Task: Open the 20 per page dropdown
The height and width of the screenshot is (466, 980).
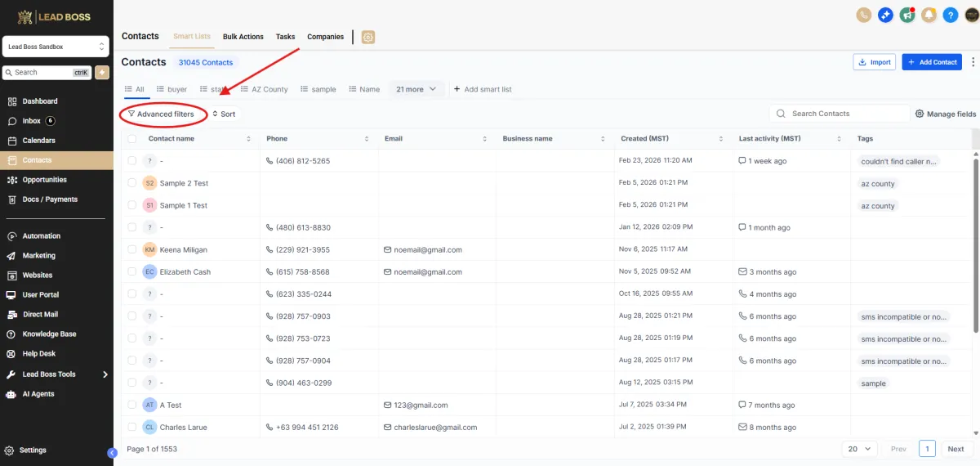Action: tap(860, 449)
